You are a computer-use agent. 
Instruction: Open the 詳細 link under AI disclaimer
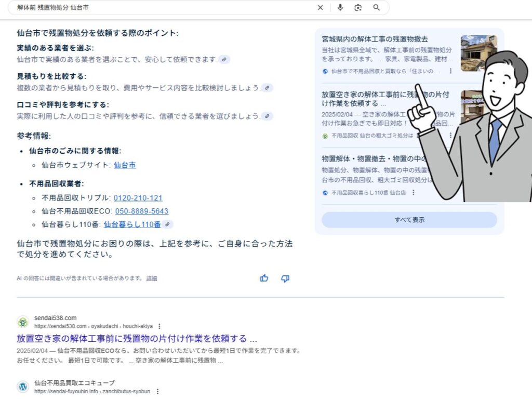tap(152, 278)
